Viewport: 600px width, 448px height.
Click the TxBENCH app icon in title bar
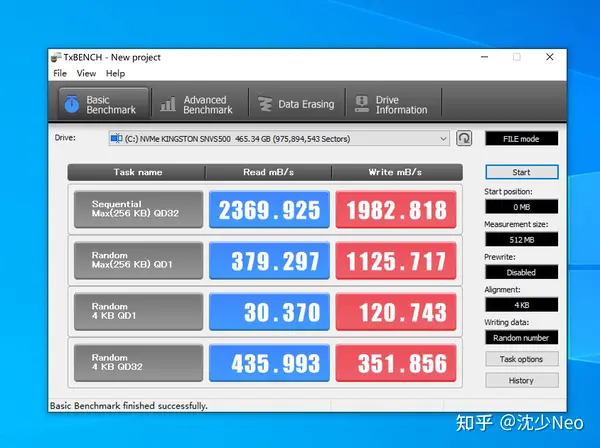pyautogui.click(x=56, y=57)
